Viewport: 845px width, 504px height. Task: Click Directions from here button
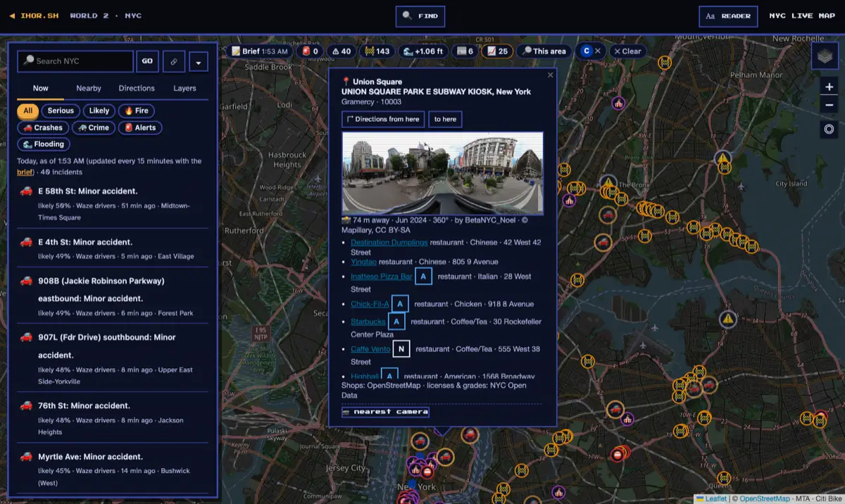tap(383, 119)
